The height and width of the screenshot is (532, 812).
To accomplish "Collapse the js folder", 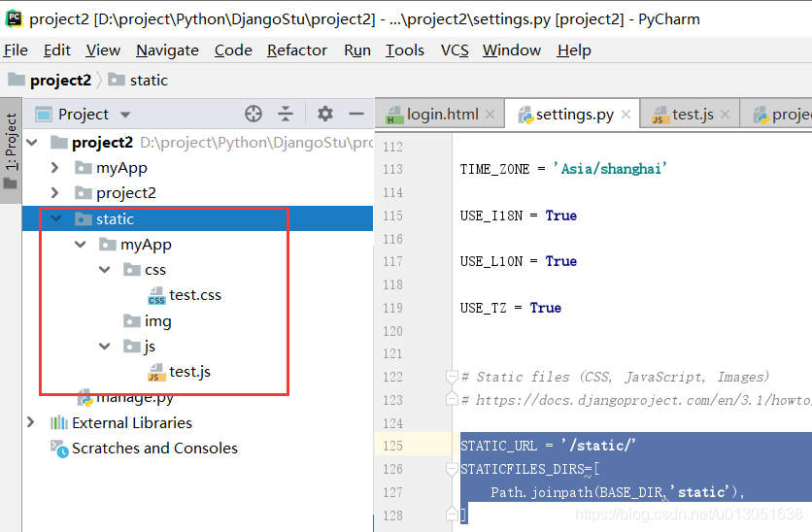I will coord(105,347).
